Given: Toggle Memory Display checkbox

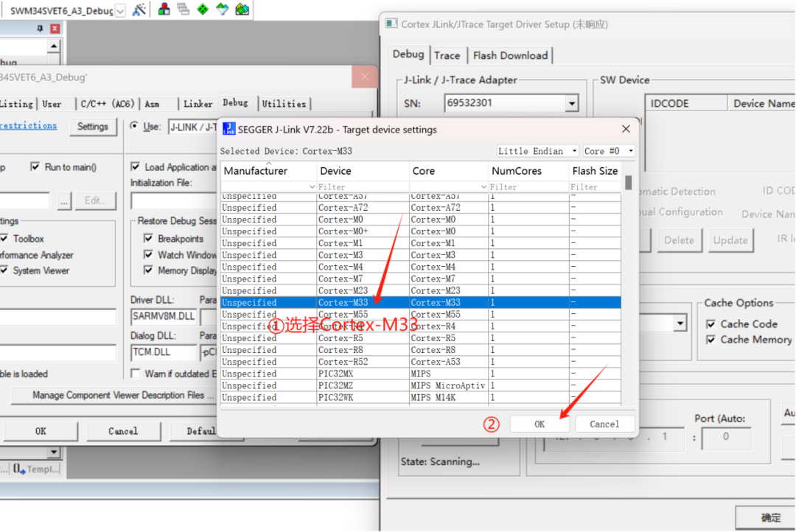Looking at the screenshot, I should point(148,270).
